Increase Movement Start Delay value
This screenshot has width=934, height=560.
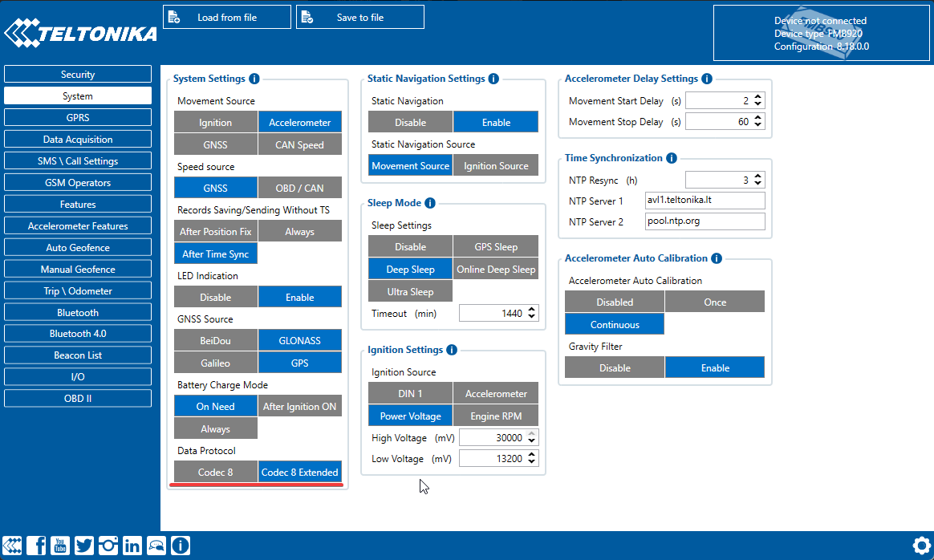tap(757, 97)
